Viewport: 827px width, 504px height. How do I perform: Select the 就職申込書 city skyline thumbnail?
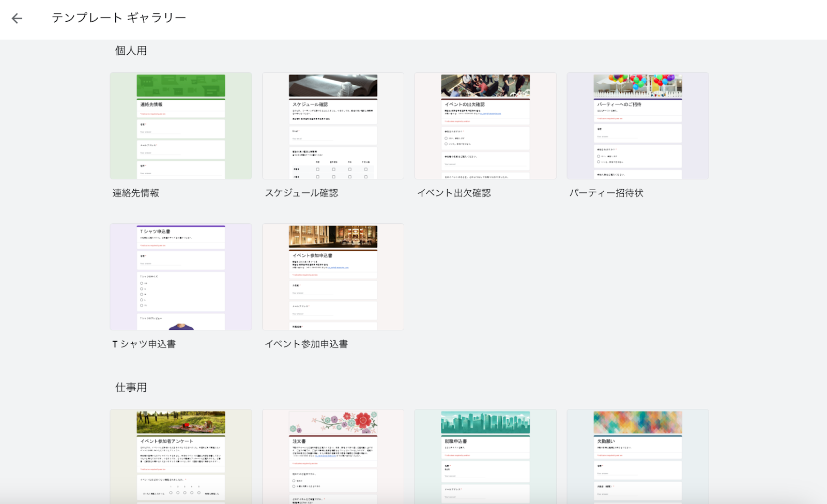coord(485,456)
